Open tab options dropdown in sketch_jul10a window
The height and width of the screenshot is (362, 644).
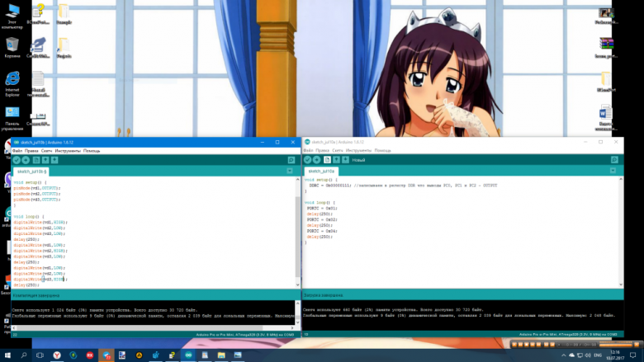[613, 171]
